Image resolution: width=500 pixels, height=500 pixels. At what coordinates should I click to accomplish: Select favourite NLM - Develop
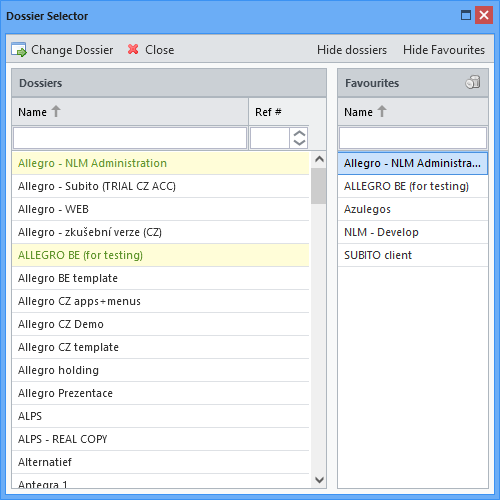tap(413, 232)
